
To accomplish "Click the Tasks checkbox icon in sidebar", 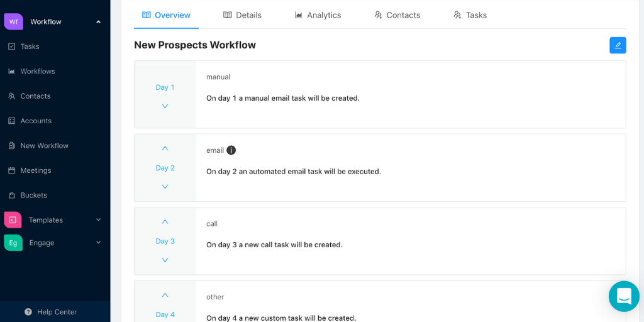I will point(12,47).
